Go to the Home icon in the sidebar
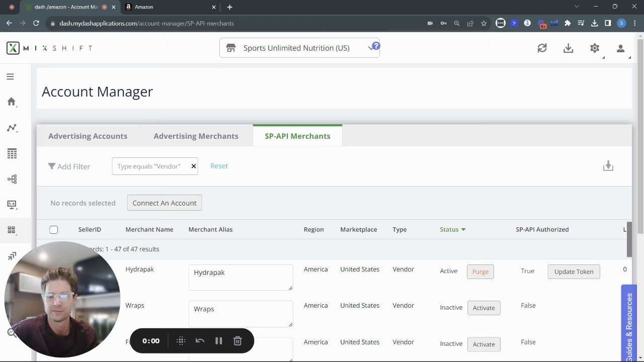Screen dimensions: 644x362 click(x=12, y=102)
